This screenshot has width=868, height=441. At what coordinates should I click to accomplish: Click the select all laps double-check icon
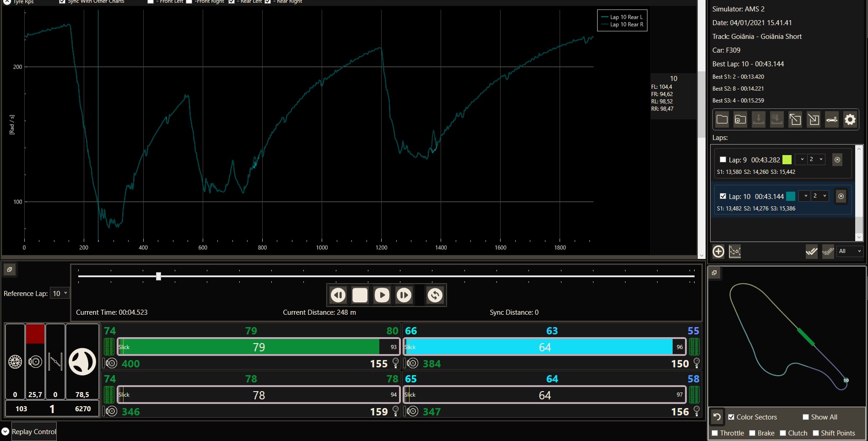pyautogui.click(x=811, y=252)
